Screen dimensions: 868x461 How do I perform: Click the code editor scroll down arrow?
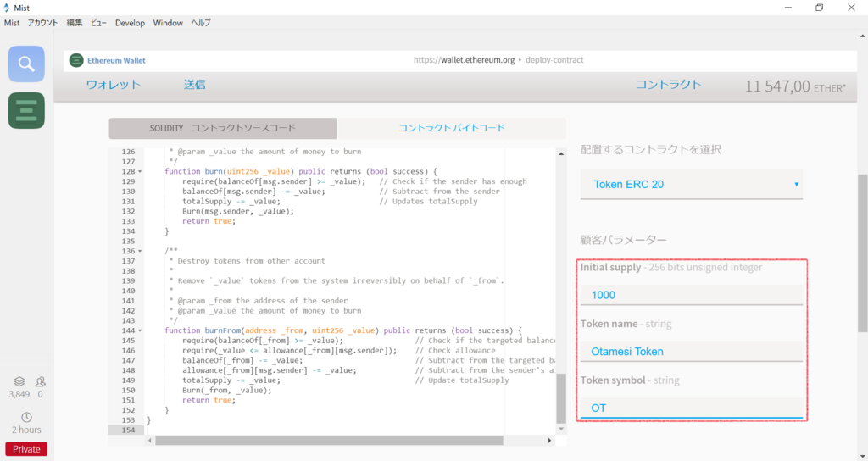click(x=561, y=429)
